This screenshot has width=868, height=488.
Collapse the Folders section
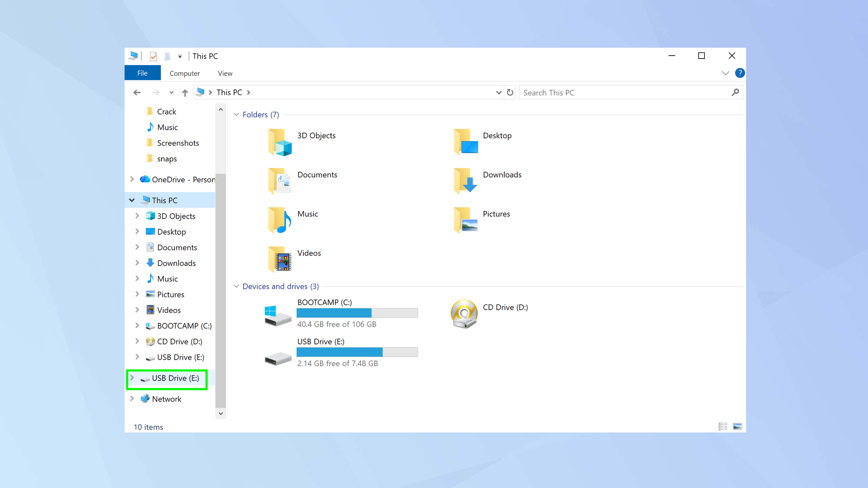[237, 115]
